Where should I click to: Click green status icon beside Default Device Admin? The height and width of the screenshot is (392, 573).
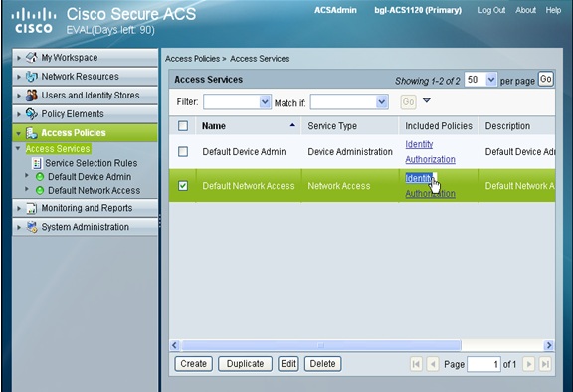tap(40, 177)
